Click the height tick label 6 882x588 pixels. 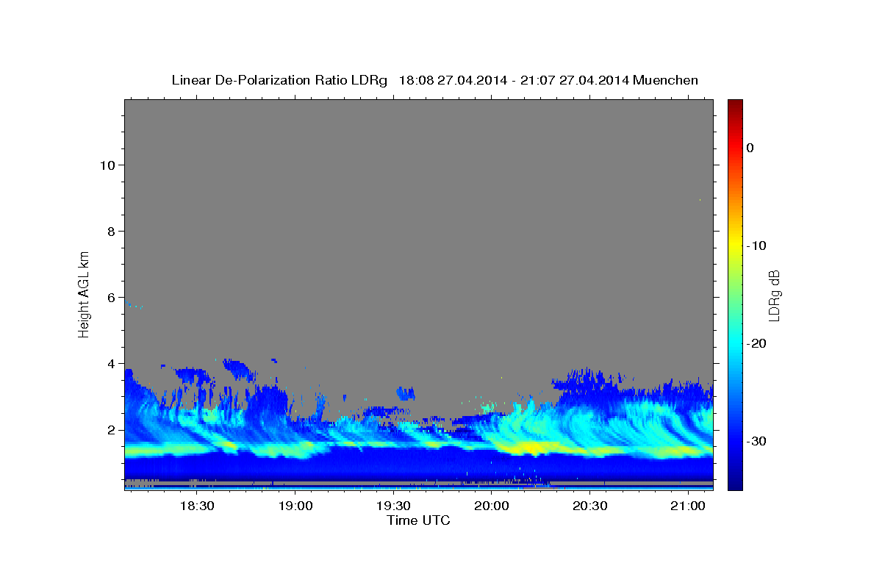pyautogui.click(x=111, y=297)
